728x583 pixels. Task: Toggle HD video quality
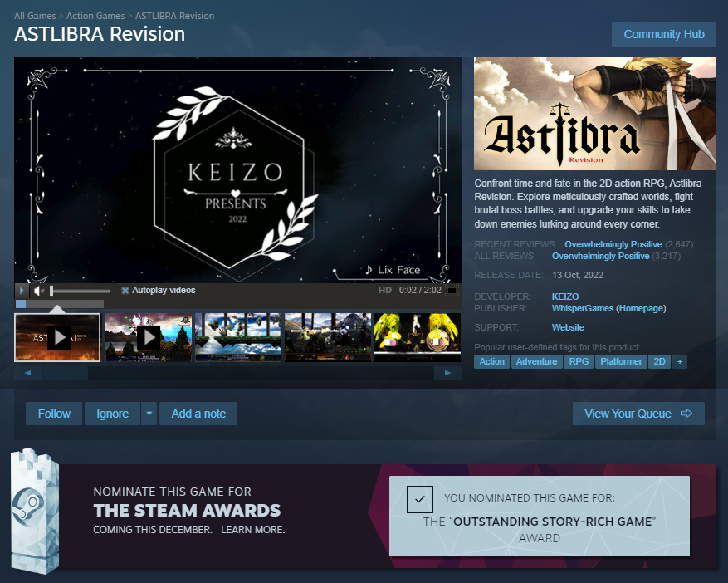click(x=384, y=291)
